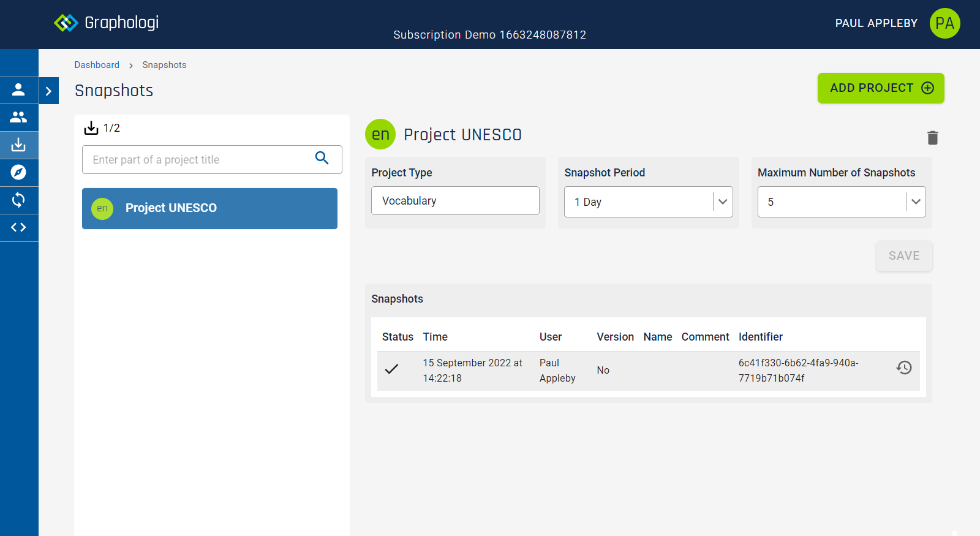Select the snapshots download sidebar icon
This screenshot has height=536, width=980.
(x=18, y=145)
